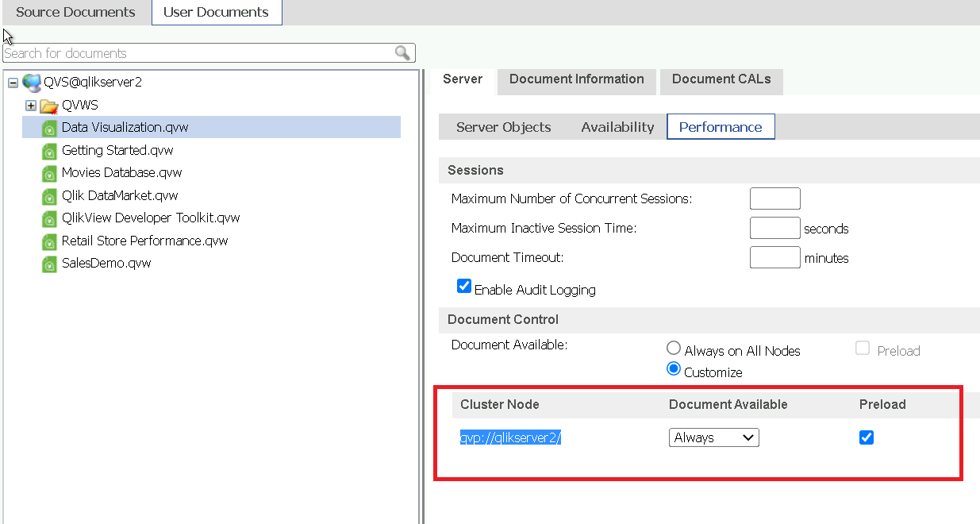Click the Document Control section heading
This screenshot has height=524, width=980.
(503, 319)
